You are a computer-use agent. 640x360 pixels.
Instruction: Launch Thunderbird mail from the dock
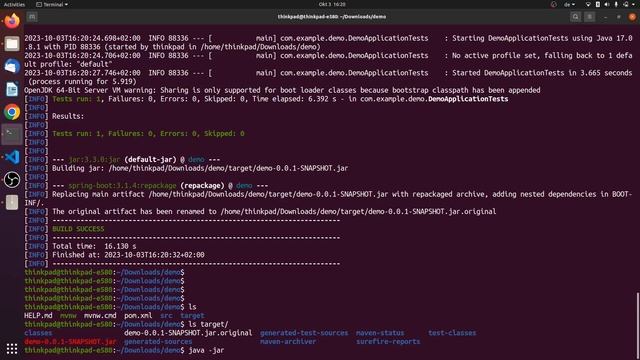click(x=12, y=66)
